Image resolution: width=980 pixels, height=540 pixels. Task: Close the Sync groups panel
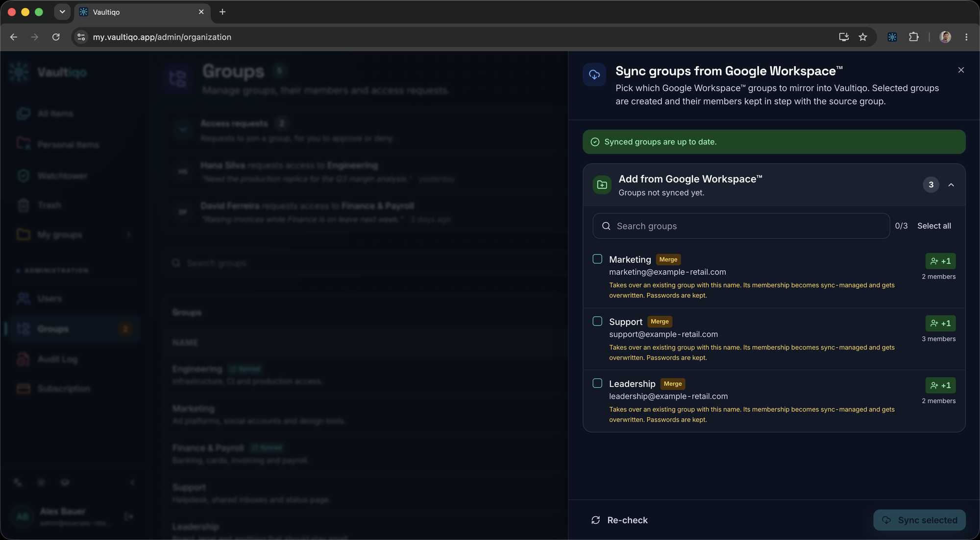(961, 70)
